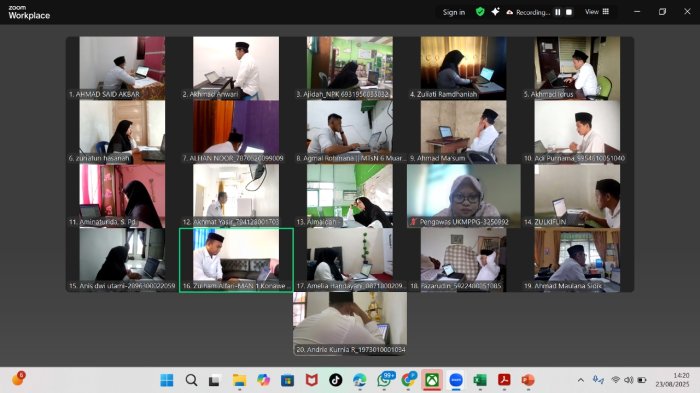This screenshot has width=700, height=393.
Task: Select video tile 13. Almaidah
Action: point(350,196)
